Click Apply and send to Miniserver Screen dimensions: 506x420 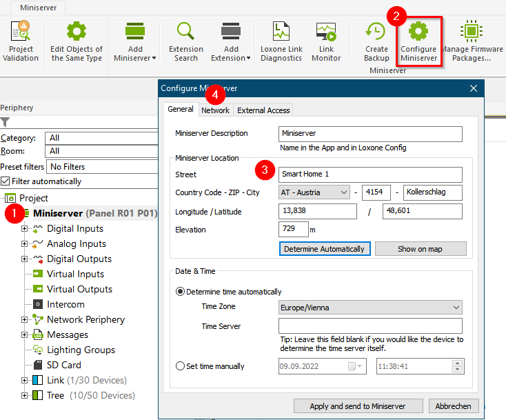(x=358, y=406)
